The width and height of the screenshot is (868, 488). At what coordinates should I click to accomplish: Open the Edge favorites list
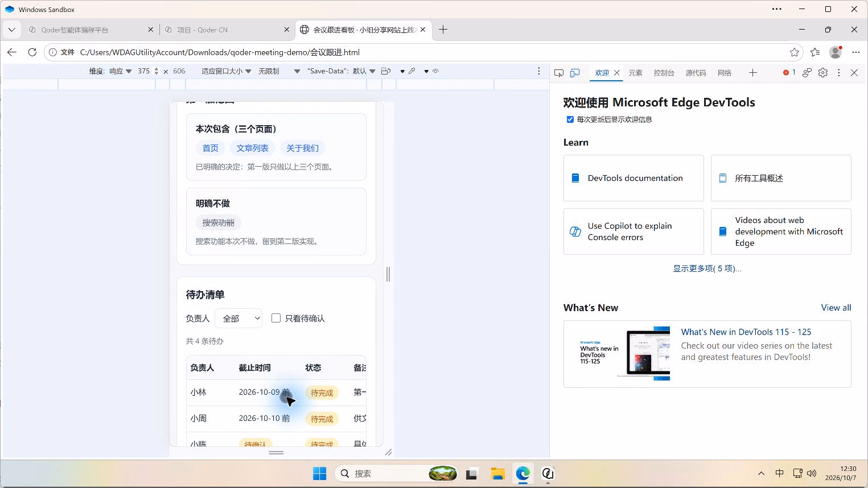tap(815, 52)
